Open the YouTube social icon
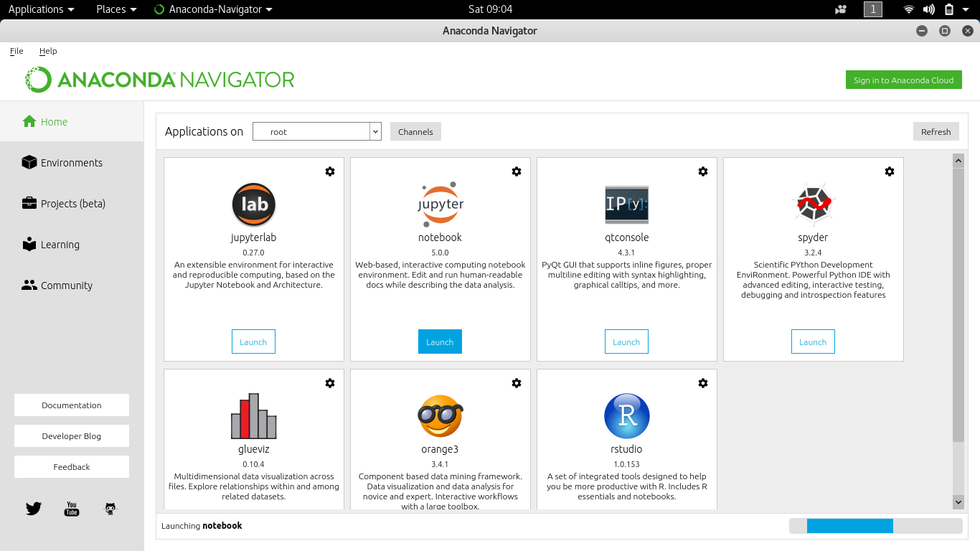Image resolution: width=980 pixels, height=551 pixels. pos(72,509)
